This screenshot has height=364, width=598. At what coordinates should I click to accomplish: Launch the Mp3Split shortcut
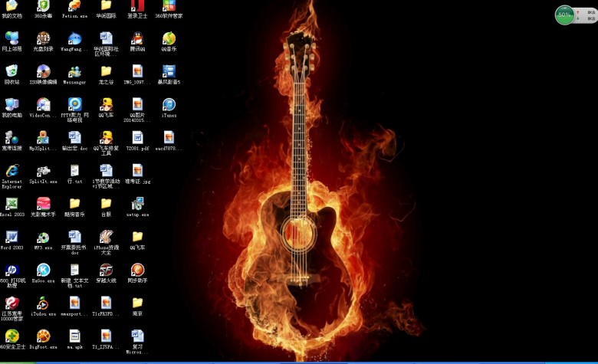(43, 138)
